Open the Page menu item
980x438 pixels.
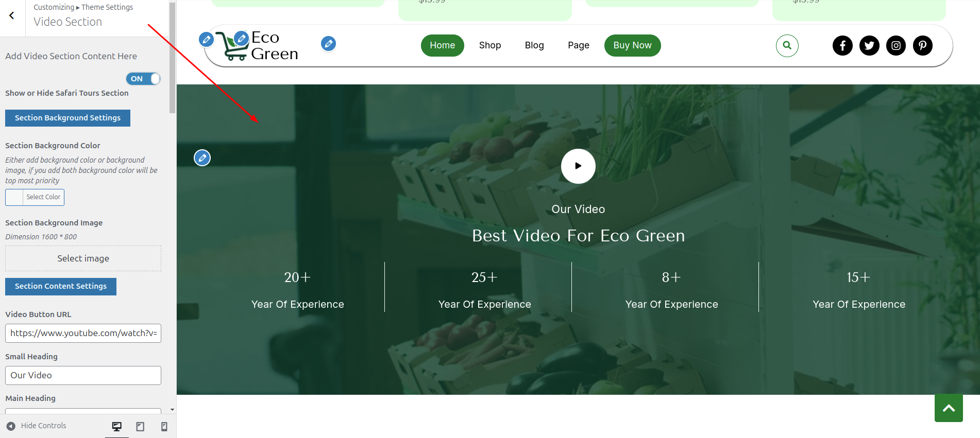click(579, 45)
